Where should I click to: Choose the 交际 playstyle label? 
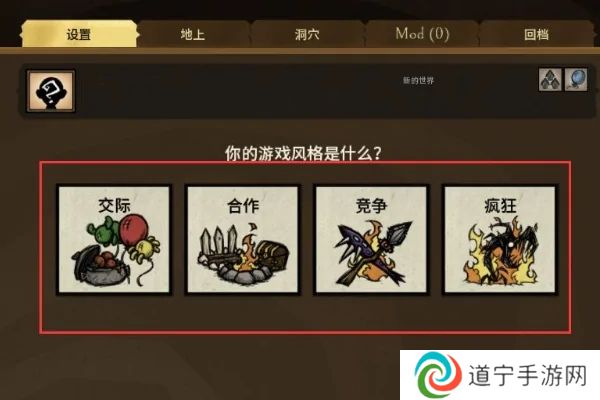[x=114, y=206]
